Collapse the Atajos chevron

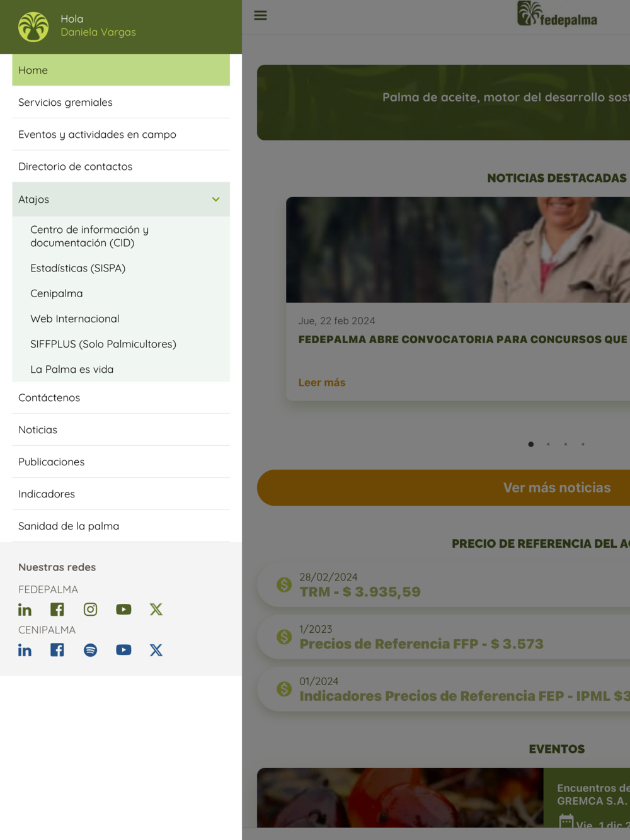point(216,200)
